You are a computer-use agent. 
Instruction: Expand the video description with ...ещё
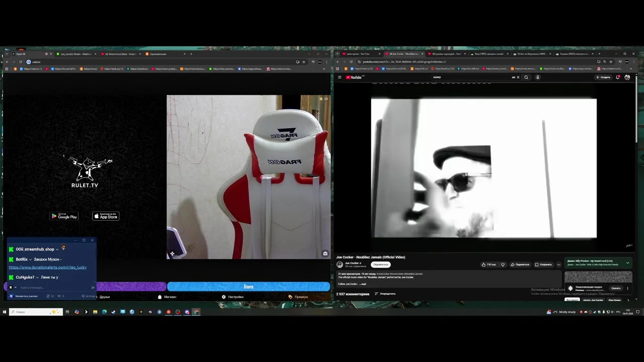click(362, 284)
